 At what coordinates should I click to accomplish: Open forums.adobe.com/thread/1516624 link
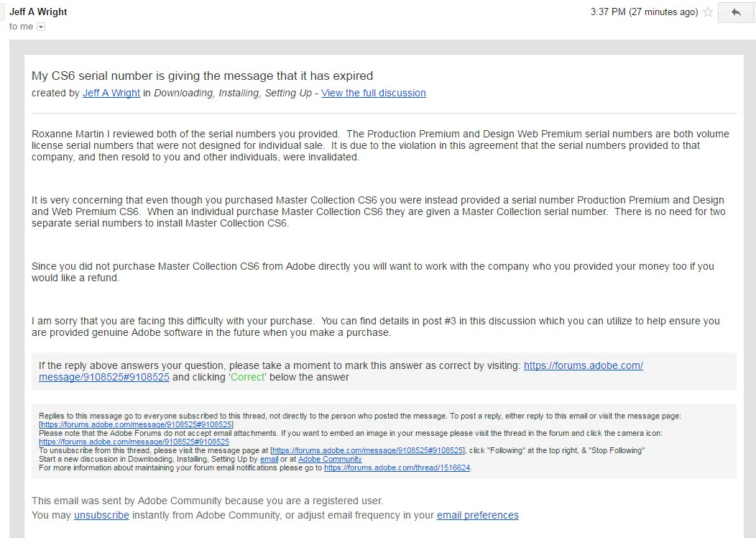[x=397, y=468]
